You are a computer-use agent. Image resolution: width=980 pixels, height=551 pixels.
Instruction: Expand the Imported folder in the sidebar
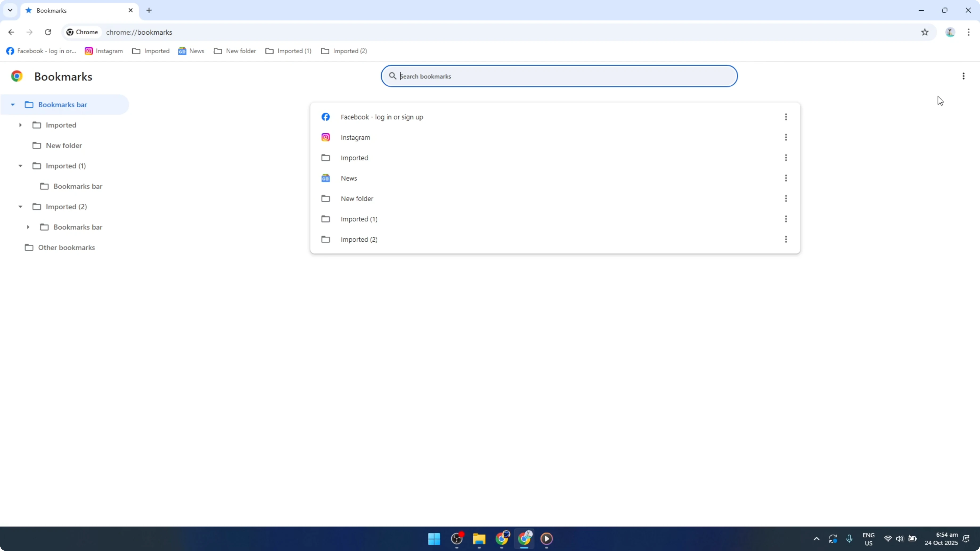click(21, 125)
